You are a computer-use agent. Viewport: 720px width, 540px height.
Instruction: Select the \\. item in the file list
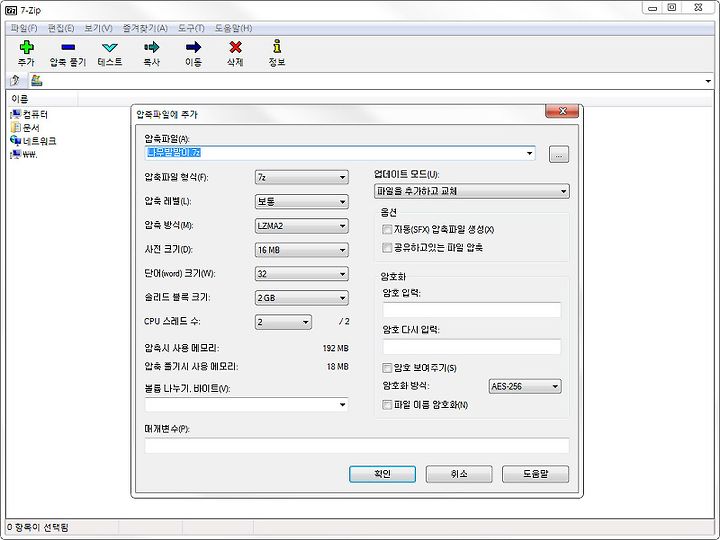24,154
